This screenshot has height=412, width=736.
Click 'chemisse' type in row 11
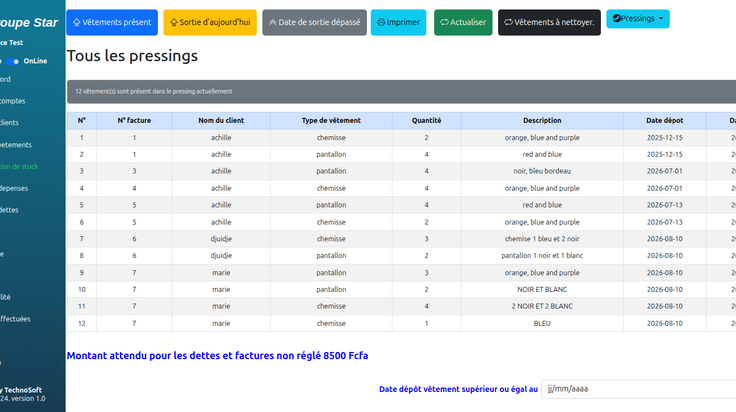[x=331, y=306]
